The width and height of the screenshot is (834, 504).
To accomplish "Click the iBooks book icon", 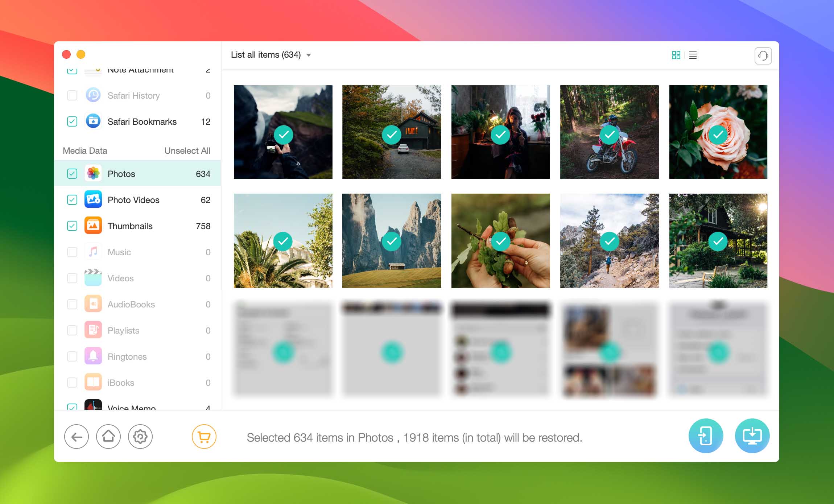I will click(93, 383).
